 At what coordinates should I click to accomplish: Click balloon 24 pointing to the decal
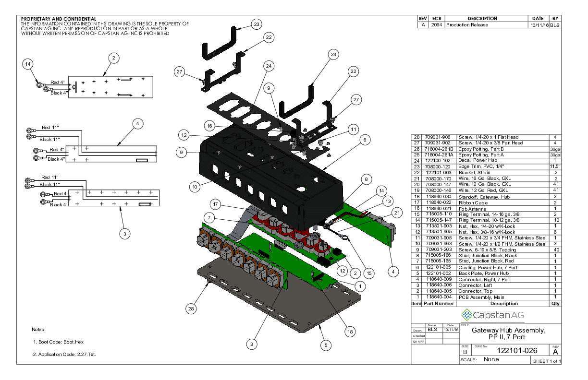tap(269, 65)
